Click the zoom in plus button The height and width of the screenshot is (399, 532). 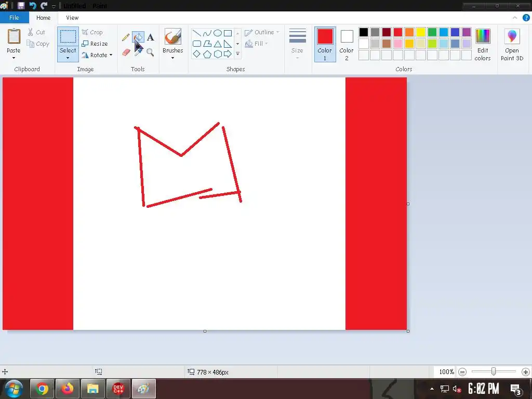pos(526,372)
